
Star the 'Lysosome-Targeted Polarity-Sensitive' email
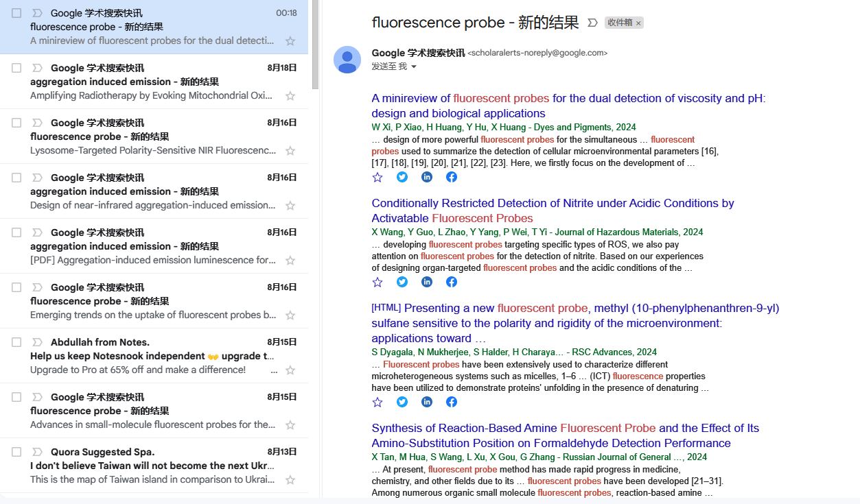pyautogui.click(x=290, y=151)
